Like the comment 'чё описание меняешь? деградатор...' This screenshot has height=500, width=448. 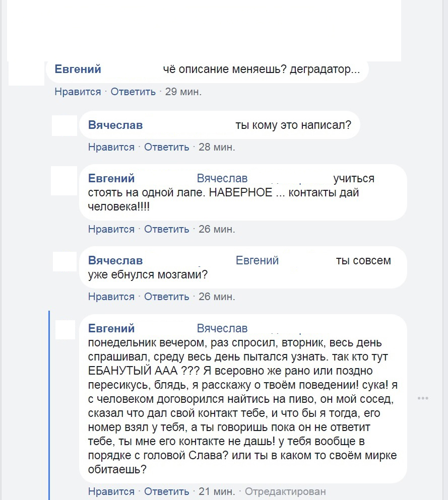pyautogui.click(x=78, y=92)
